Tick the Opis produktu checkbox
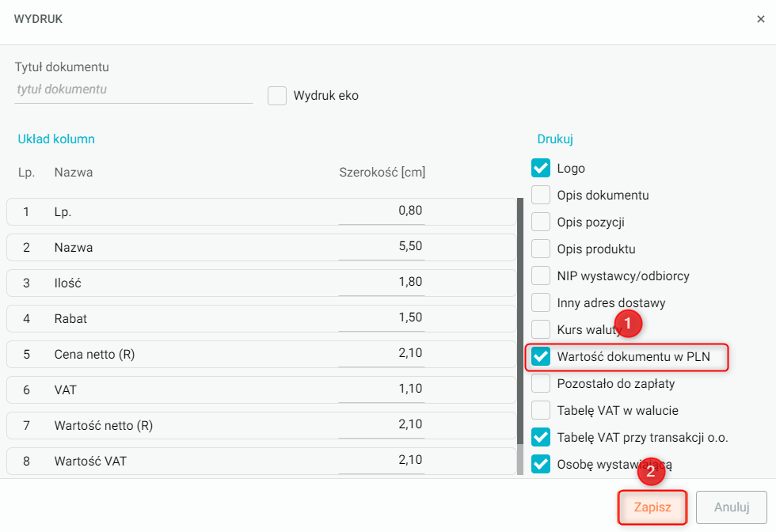776x532 pixels. (x=541, y=249)
